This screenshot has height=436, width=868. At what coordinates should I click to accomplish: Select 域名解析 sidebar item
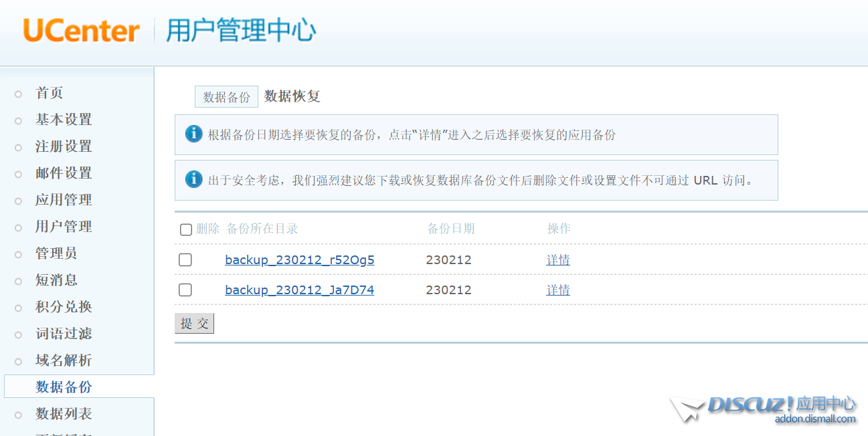[x=64, y=360]
